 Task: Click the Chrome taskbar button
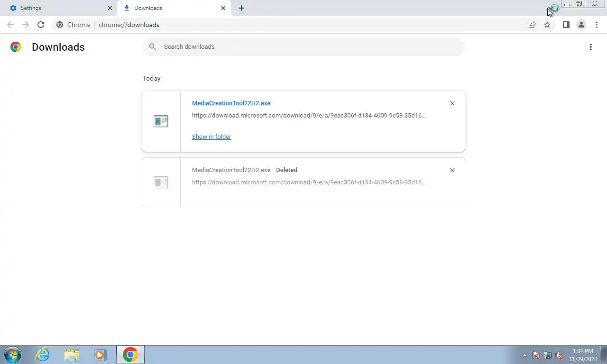coord(130,355)
